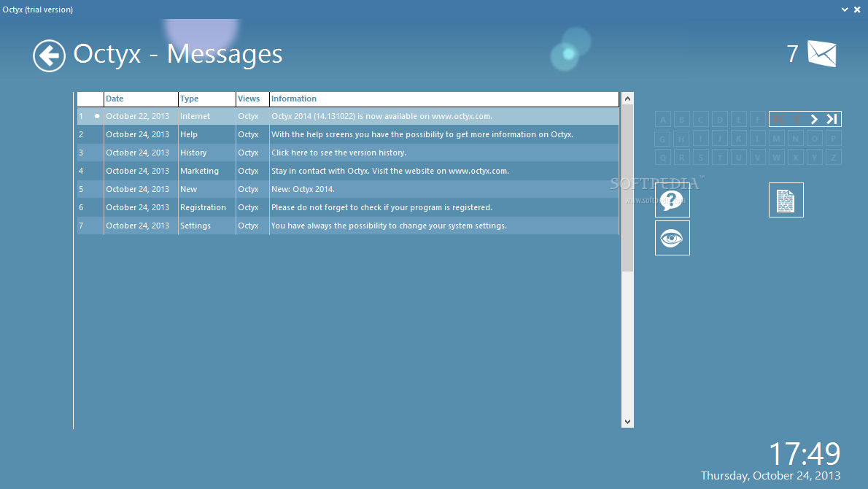Open the envelope messages icon
The height and width of the screenshot is (489, 868).
tap(821, 54)
